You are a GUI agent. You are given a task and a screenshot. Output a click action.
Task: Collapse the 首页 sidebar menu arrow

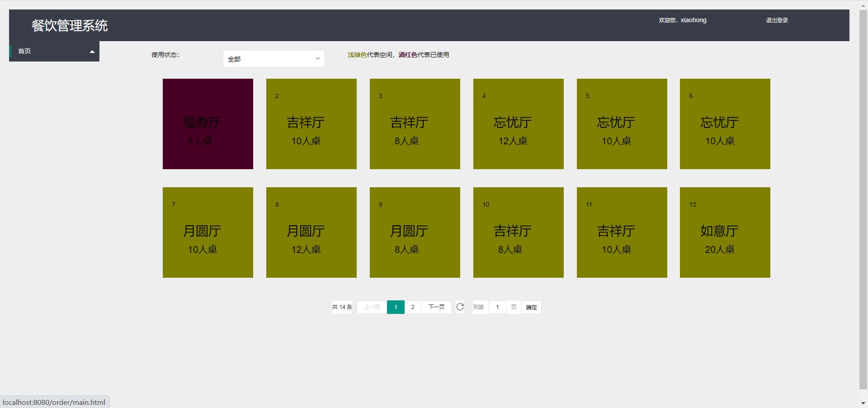tap(92, 52)
